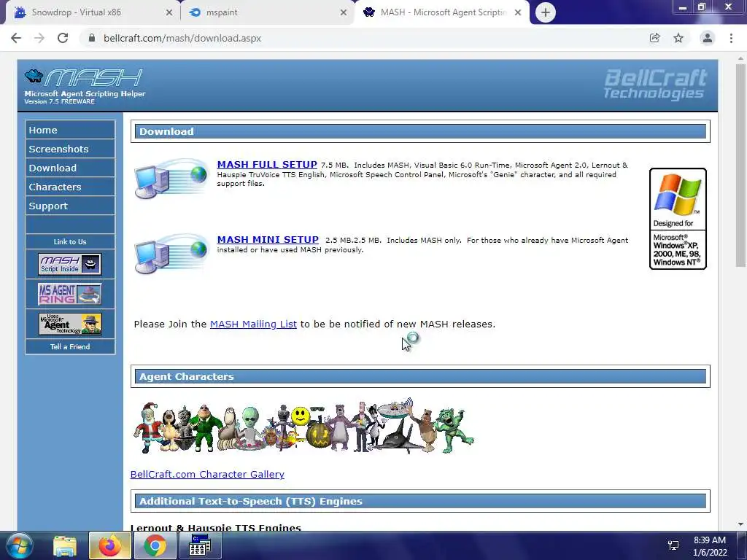747x560 pixels.
Task: Click Tell a Friend in the sidebar
Action: [70, 346]
